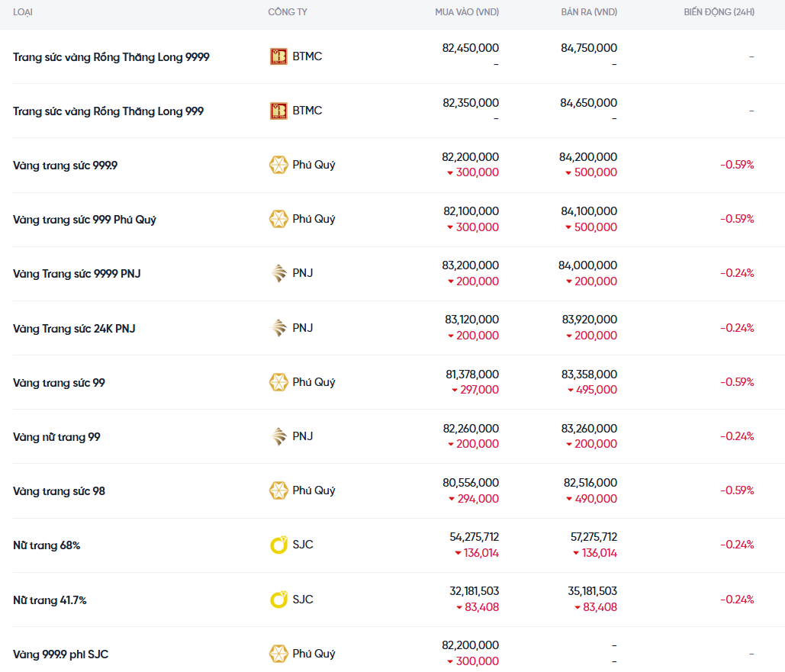This screenshot has height=672, width=785.
Task: Open the Vàng trang sức 99 product name
Action: (60, 383)
